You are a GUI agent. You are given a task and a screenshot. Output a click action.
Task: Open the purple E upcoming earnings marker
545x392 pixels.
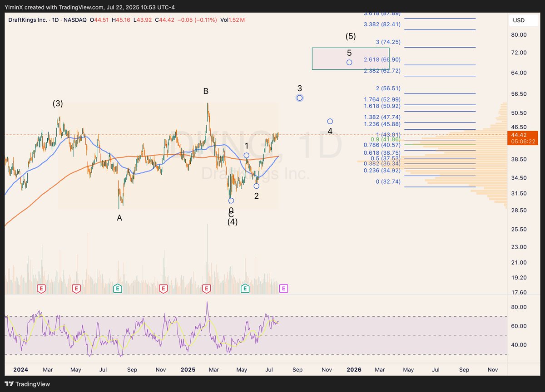pyautogui.click(x=284, y=288)
